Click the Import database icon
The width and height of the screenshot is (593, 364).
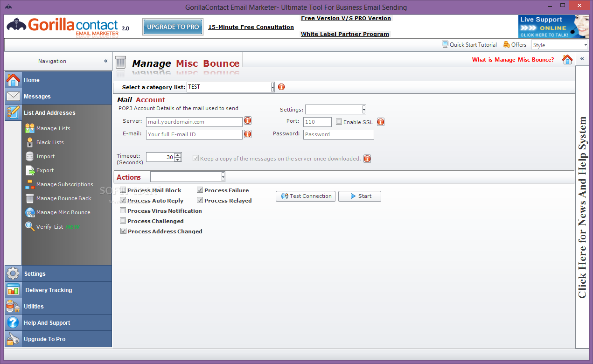[30, 156]
